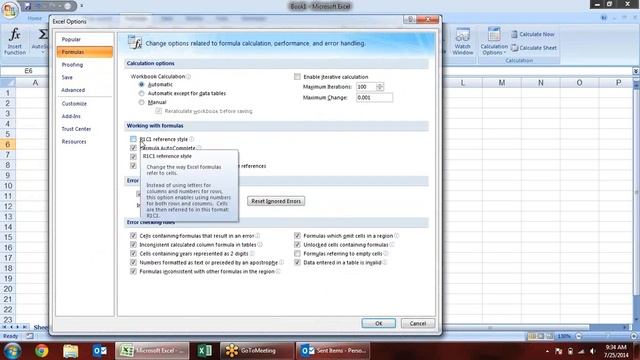The image size is (640, 360).
Task: Click the Maximum Iterations spinner arrows
Action: [380, 87]
